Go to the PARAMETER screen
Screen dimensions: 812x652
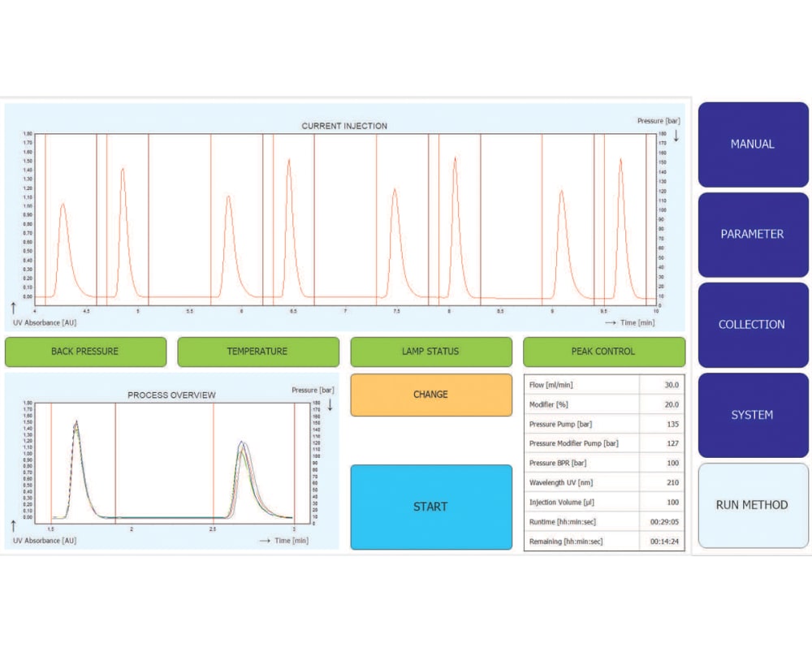point(753,235)
